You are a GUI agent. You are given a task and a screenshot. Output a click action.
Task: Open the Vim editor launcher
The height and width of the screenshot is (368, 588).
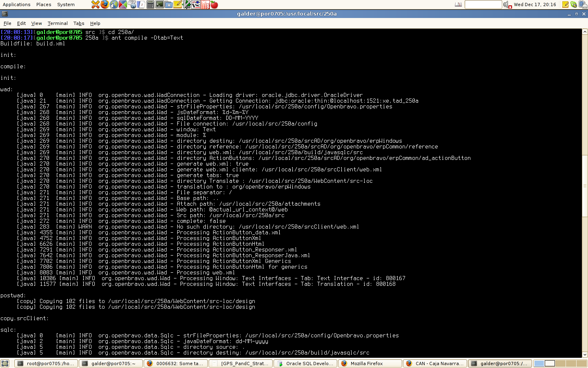[x=187, y=4]
